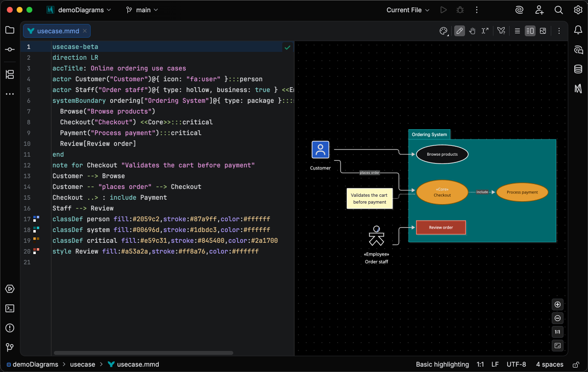Viewport: 588px width, 372px height.
Task: Close the usecase.mmd tab
Action: pyautogui.click(x=85, y=31)
